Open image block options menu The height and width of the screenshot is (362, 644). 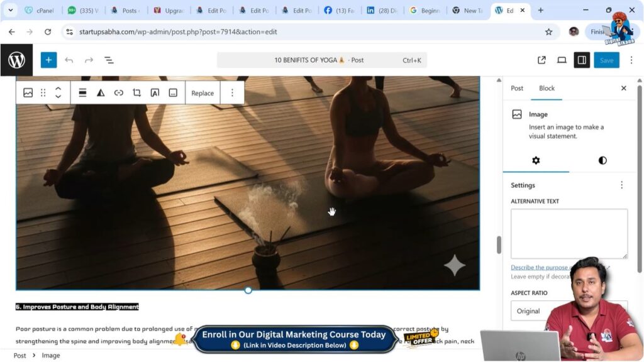[232, 92]
